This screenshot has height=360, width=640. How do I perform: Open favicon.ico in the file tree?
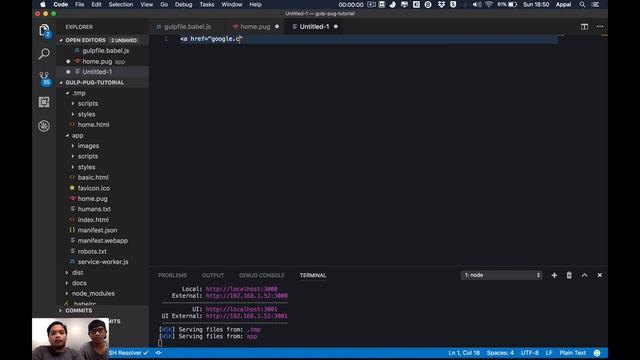click(93, 188)
